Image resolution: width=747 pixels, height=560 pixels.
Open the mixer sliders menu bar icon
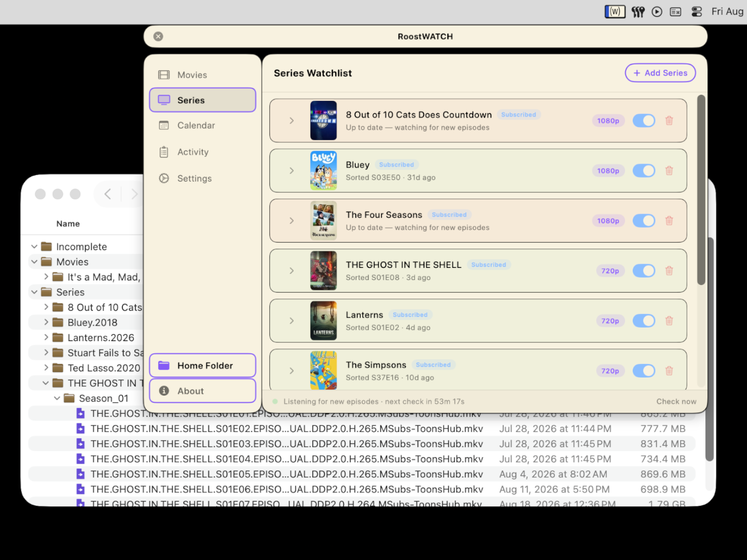638,12
